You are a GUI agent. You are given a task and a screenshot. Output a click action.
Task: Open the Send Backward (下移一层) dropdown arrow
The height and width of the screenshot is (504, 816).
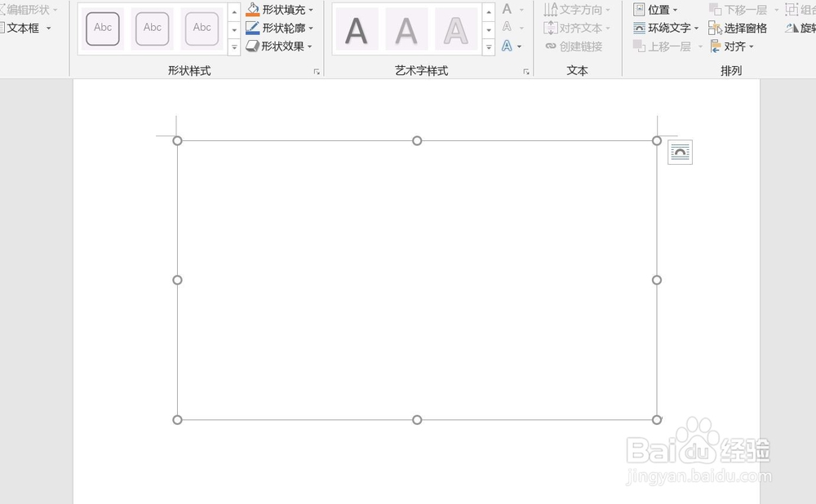[777, 11]
